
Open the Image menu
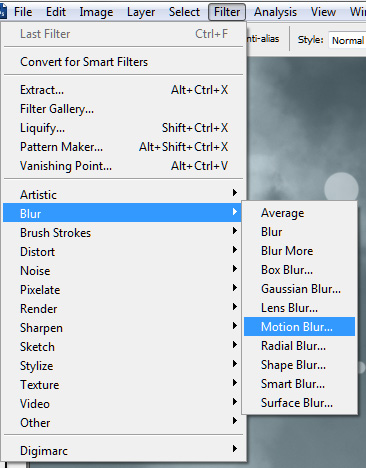point(96,12)
